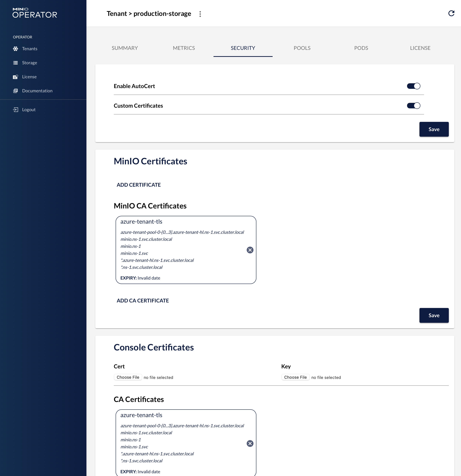Open the tenant three-dot options menu
461x476 pixels.
200,14
